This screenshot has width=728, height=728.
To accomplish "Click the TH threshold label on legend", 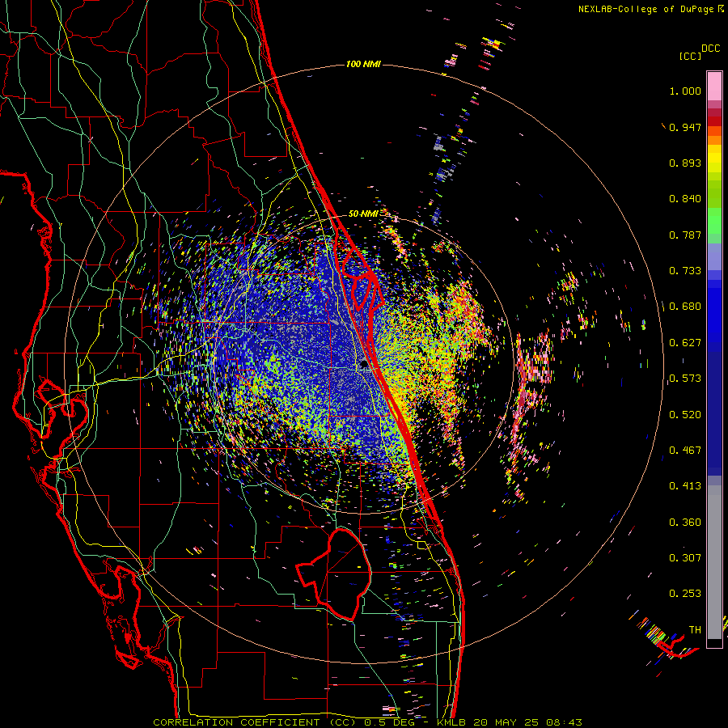I will 695,630.
